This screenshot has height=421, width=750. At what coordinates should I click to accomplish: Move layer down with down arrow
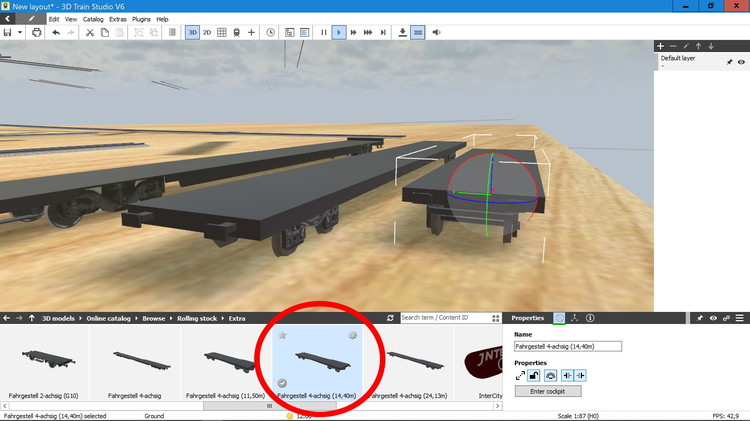711,46
